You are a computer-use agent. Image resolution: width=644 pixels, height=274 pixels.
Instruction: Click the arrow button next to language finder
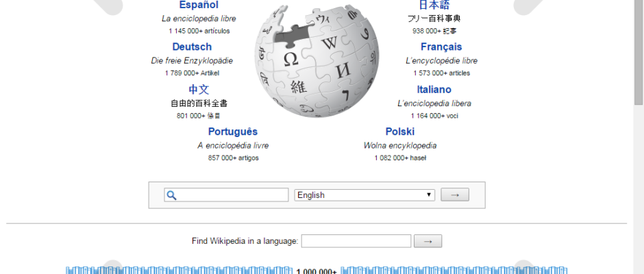[x=428, y=241]
